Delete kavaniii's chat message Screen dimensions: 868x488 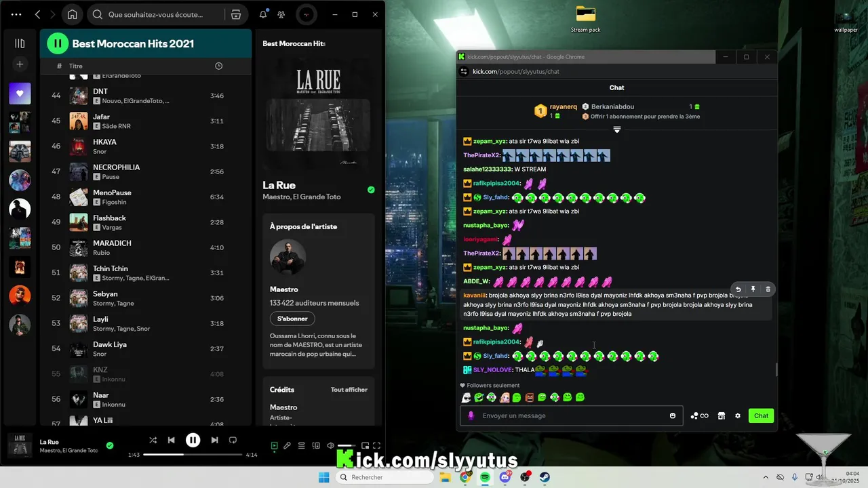[768, 289]
